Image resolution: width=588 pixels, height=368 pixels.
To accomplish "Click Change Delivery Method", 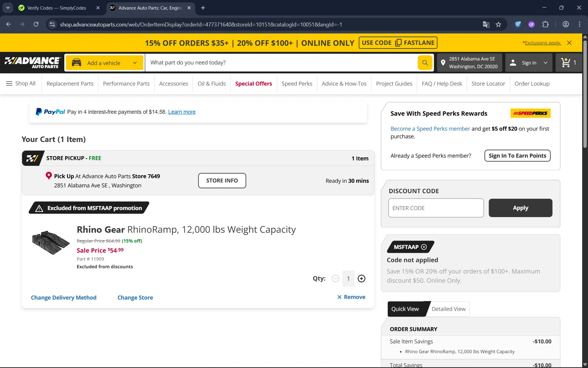I will click(x=64, y=298).
